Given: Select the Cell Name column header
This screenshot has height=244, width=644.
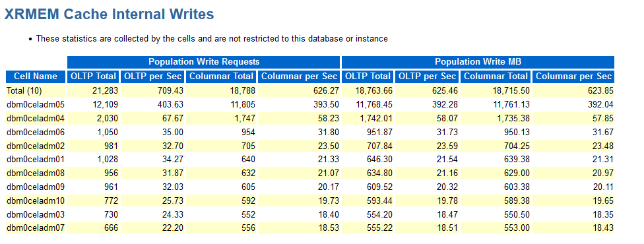Looking at the screenshot, I should point(36,76).
